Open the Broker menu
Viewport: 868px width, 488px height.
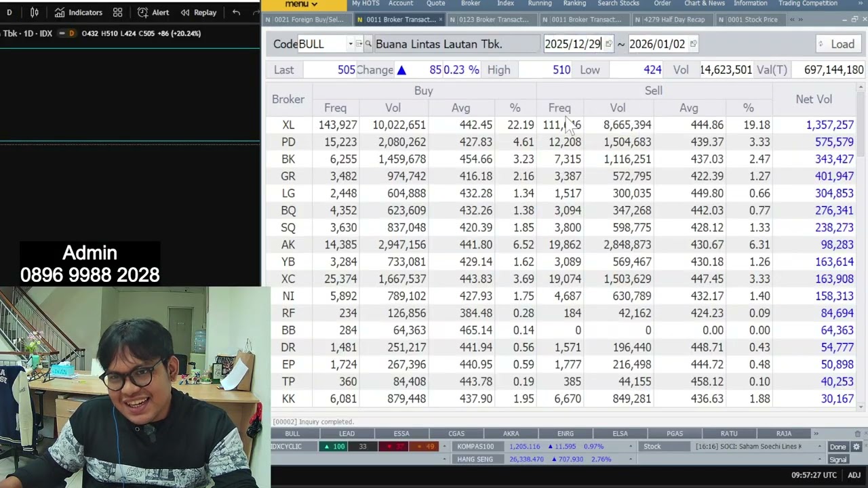coord(471,3)
